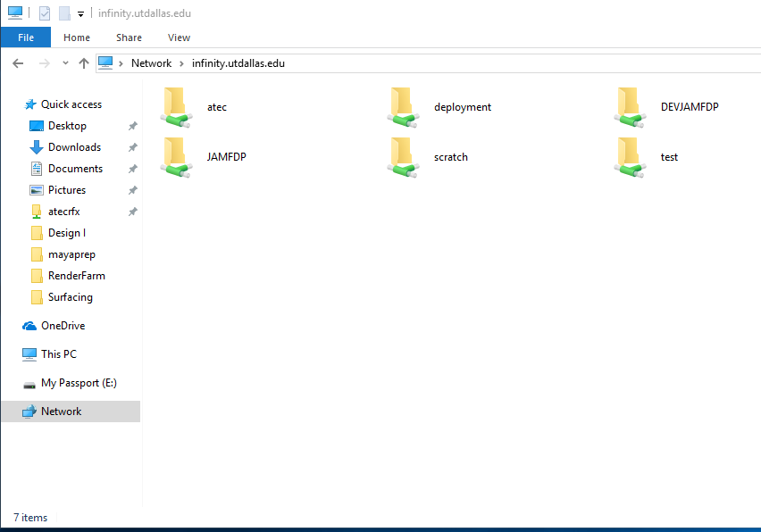Select the test folder name
Image resolution: width=761 pixels, height=532 pixels.
click(x=669, y=157)
